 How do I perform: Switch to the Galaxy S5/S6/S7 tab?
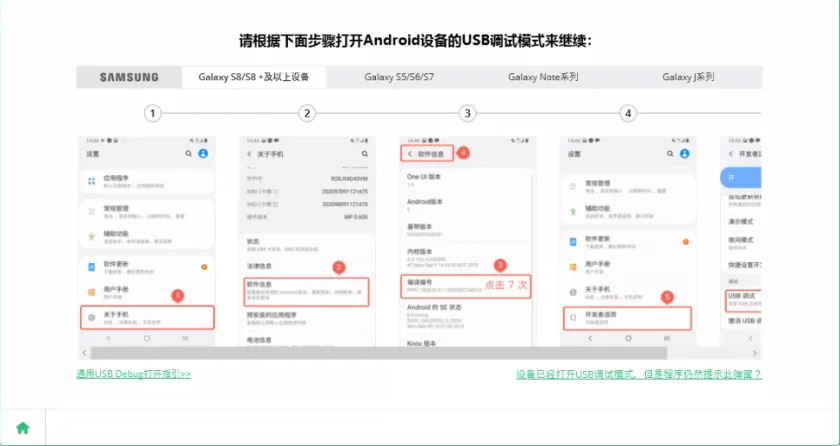[399, 77]
